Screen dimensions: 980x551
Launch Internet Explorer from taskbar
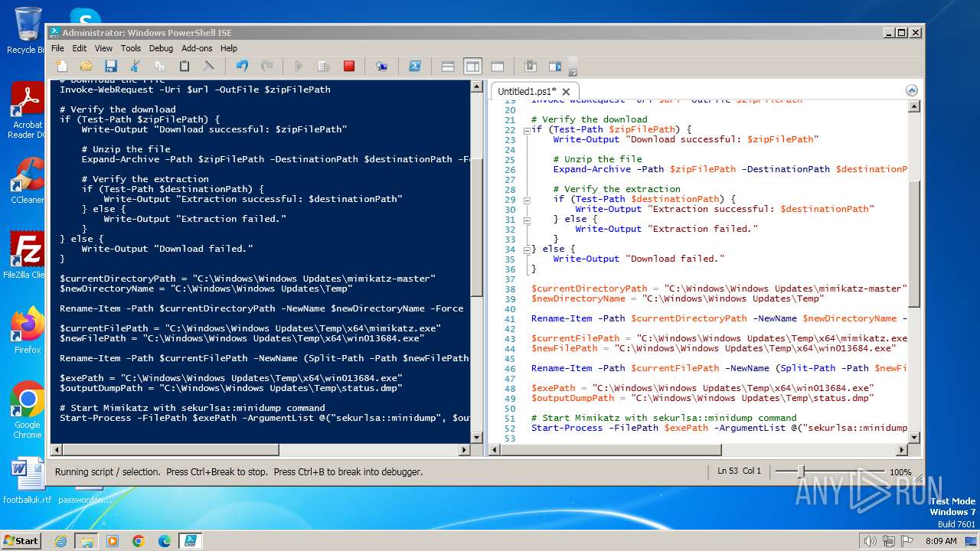coord(61,541)
